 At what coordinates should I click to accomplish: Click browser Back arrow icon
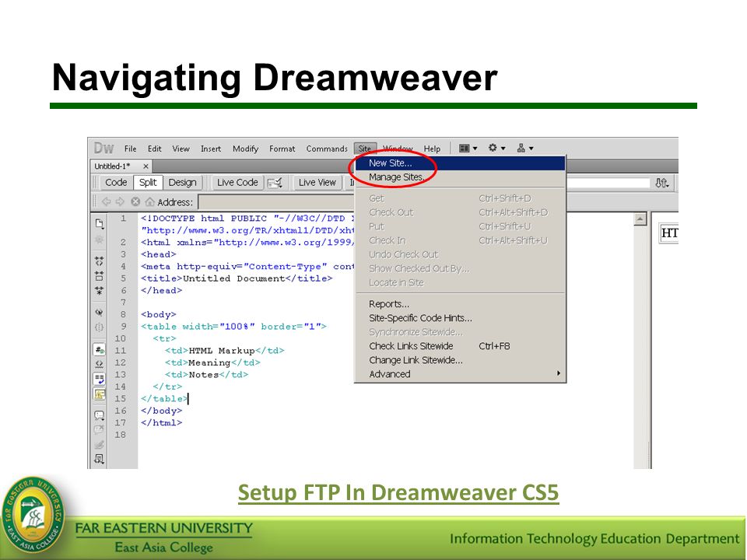pos(107,201)
